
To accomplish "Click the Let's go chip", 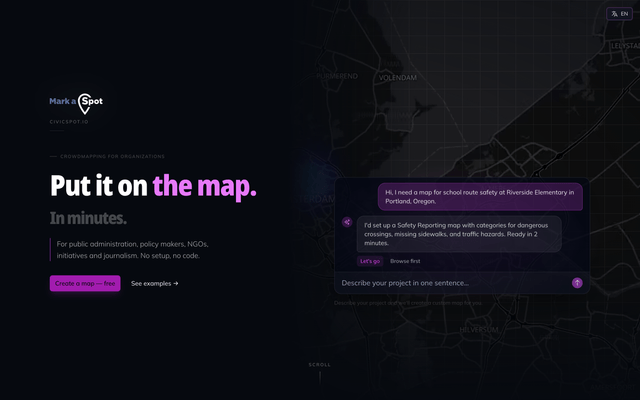I will tap(370, 261).
